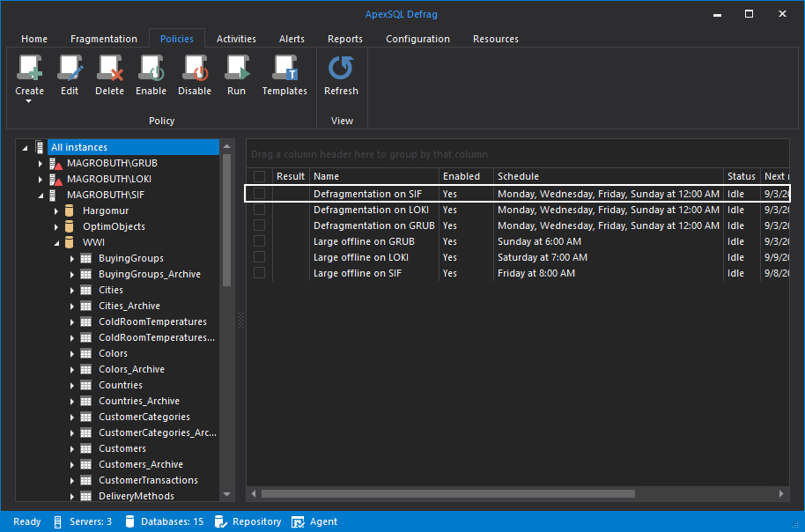Click the horizontal scrollbar thumb of policy grid
The height and width of the screenshot is (532, 805).
coord(448,494)
